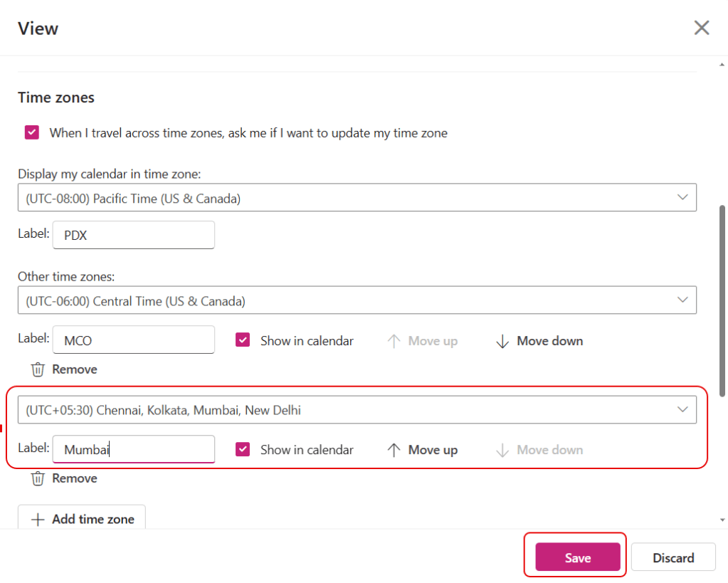Expand the Central Time zone dropdown
728x583 pixels.
357,300
